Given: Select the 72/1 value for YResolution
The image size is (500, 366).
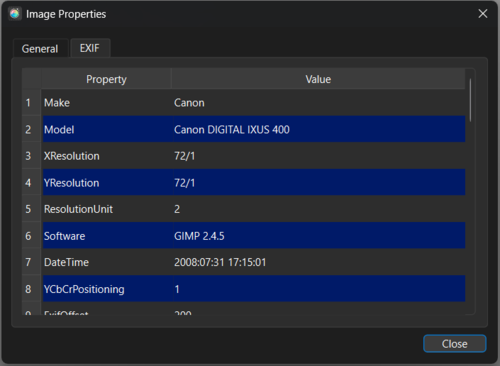Looking at the screenshot, I should (x=319, y=182).
